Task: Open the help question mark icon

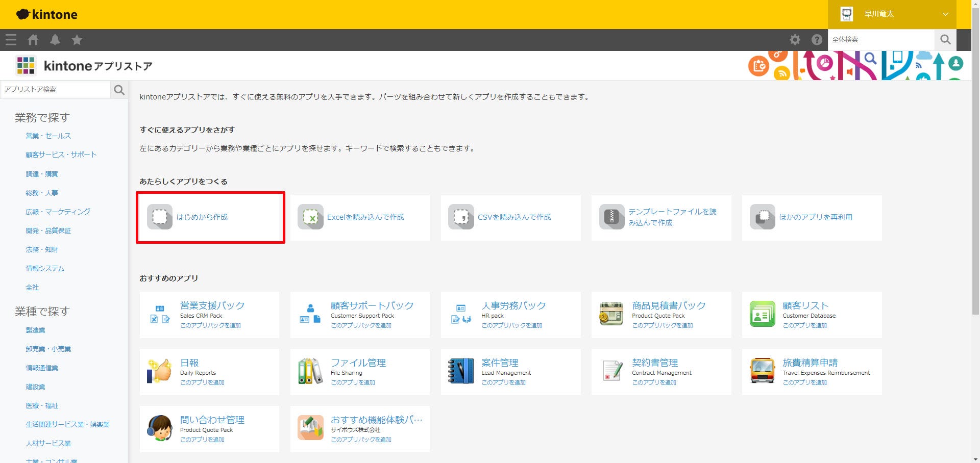Action: (817, 40)
